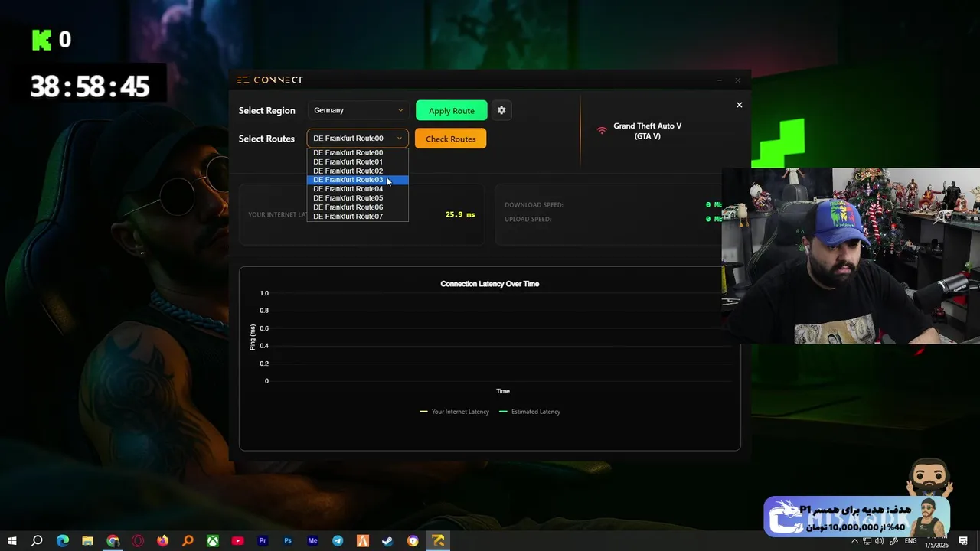Screen dimensions: 980x551
Task: Launch Adobe Media Encoder from the taskbar
Action: click(312, 541)
